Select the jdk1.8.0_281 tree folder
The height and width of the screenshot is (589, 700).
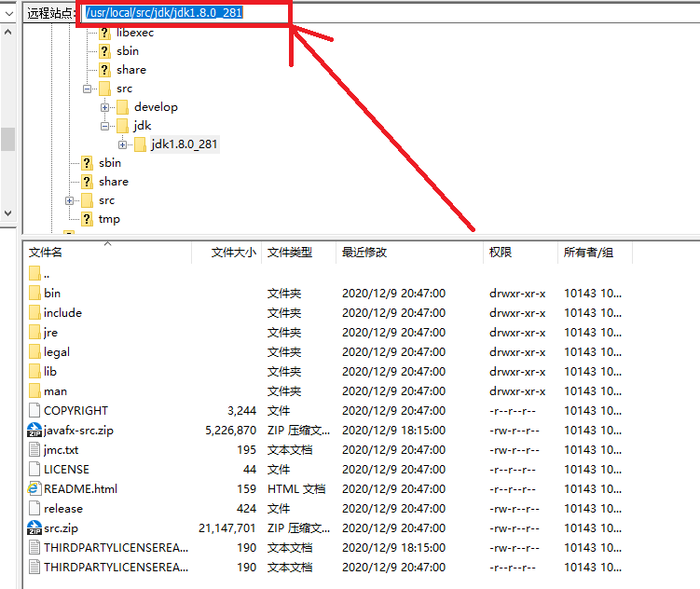tap(185, 144)
